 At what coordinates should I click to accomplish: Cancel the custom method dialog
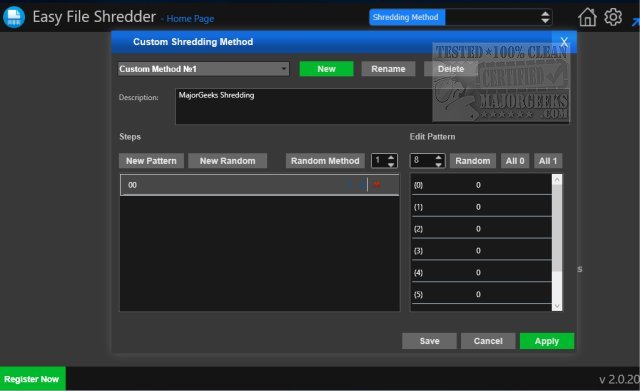488,341
